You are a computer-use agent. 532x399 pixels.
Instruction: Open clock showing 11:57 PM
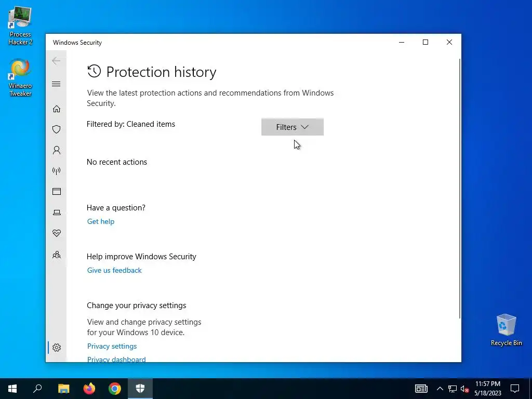(x=487, y=389)
